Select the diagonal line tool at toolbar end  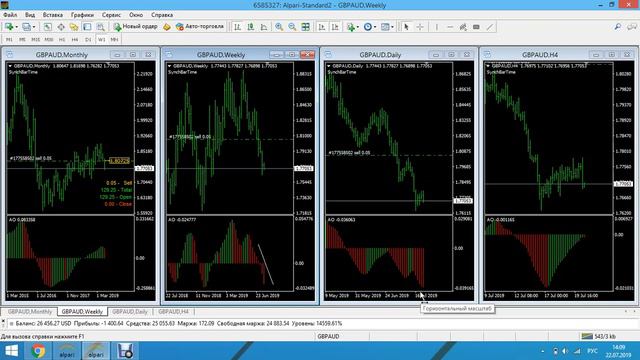click(x=489, y=27)
